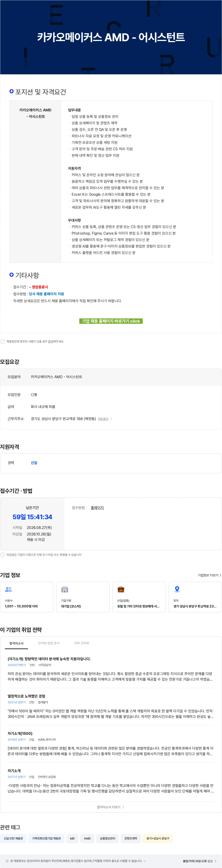
Task: Click the info icon beside 채용정보에 잘못된 내용
Action: (3, 341)
